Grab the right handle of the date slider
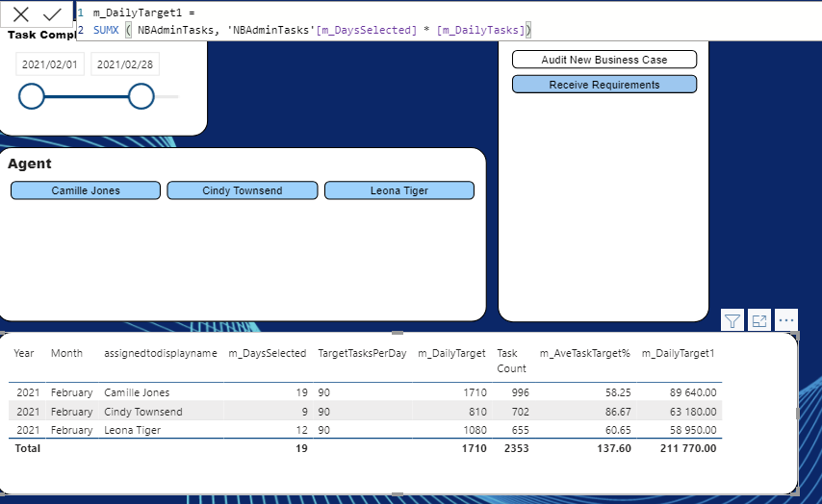 coord(141,96)
